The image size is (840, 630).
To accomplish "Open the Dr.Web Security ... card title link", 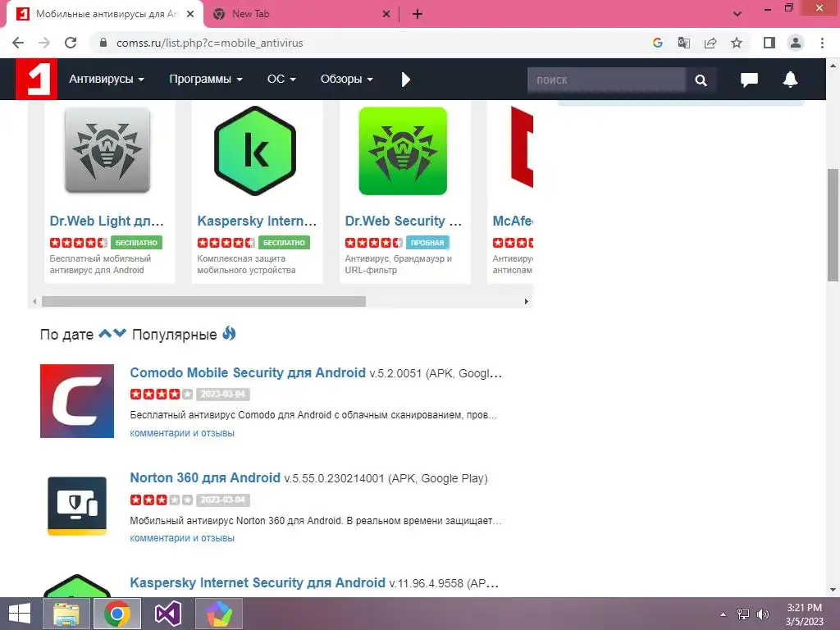I will pos(404,221).
